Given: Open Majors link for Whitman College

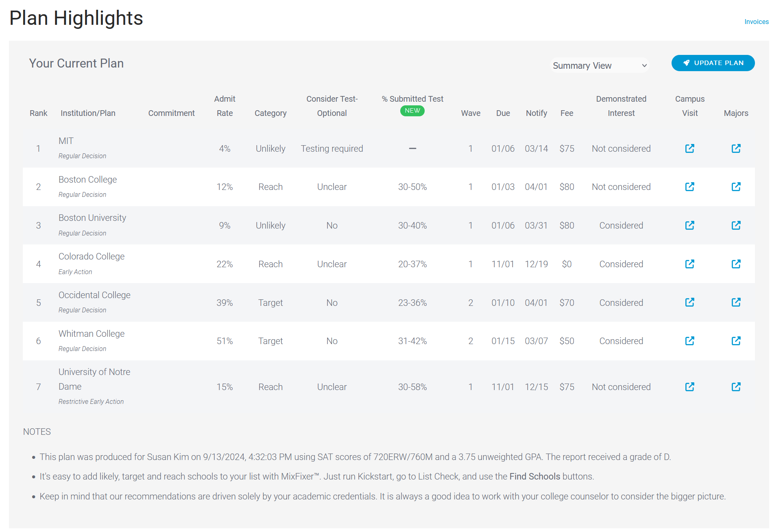Looking at the screenshot, I should click(736, 341).
